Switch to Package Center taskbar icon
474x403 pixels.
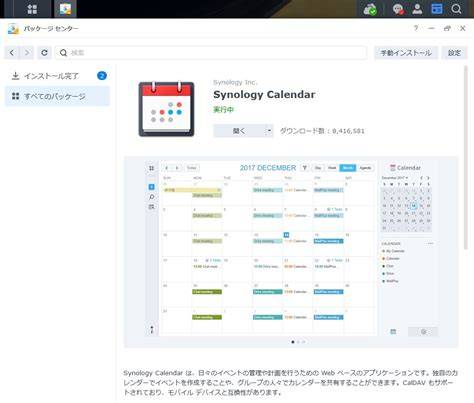click(x=65, y=9)
